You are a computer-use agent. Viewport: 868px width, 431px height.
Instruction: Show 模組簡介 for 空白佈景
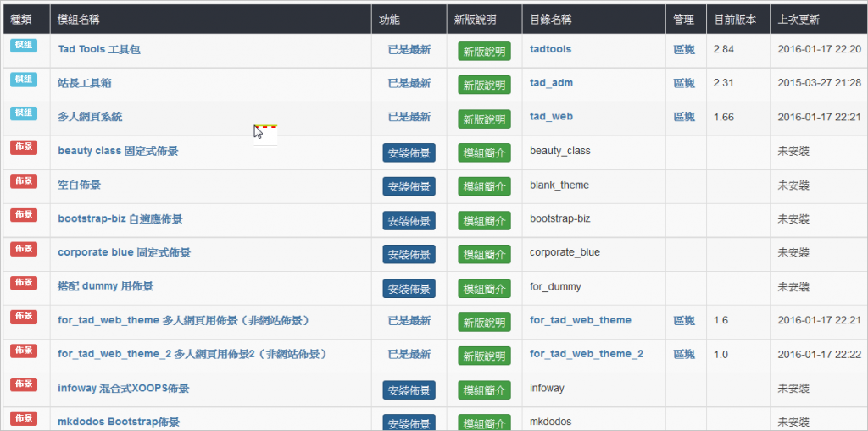[484, 187]
